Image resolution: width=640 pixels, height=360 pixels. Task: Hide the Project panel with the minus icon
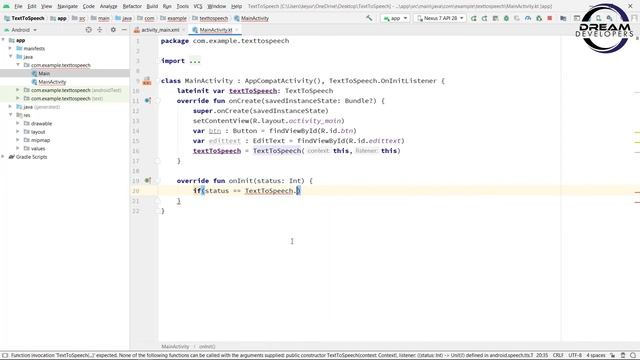tap(124, 30)
